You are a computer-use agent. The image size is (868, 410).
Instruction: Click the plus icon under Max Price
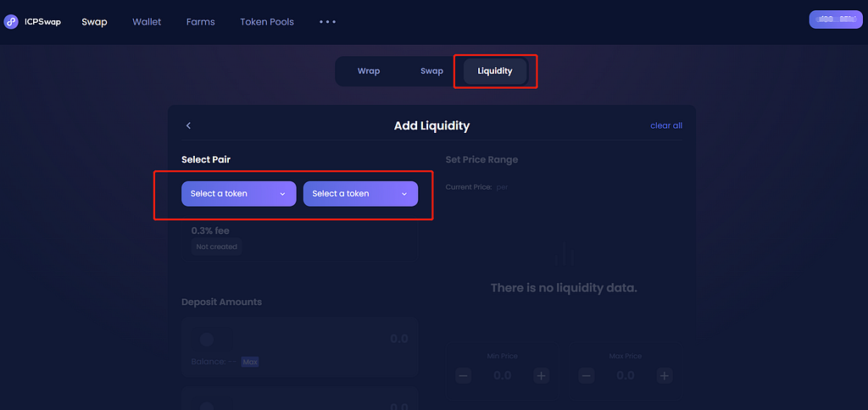[x=665, y=376]
